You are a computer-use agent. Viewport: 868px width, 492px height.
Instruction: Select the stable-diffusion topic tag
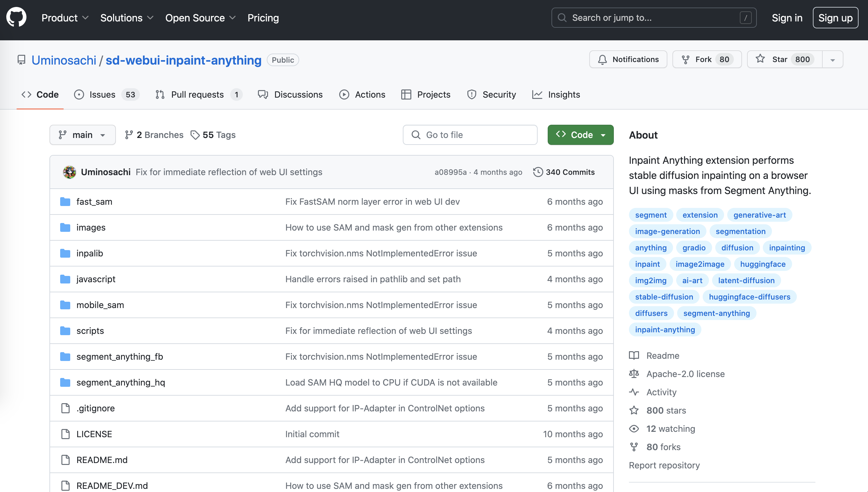point(664,297)
